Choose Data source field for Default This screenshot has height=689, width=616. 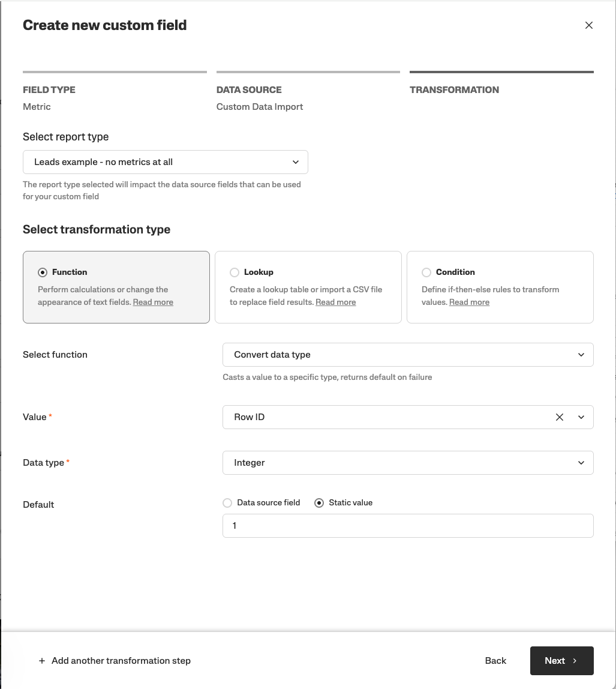click(x=227, y=502)
